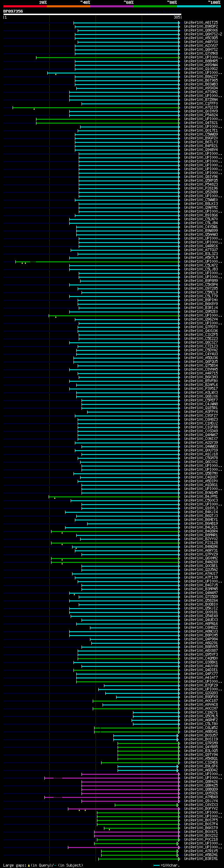This screenshot has height=868, width=224.
Task: Click label UniRef100_B0W1H5
Action: (201, 492)
